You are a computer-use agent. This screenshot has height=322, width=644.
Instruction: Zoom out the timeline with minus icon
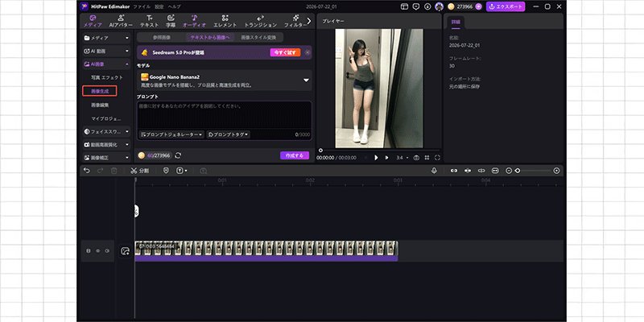(x=509, y=171)
